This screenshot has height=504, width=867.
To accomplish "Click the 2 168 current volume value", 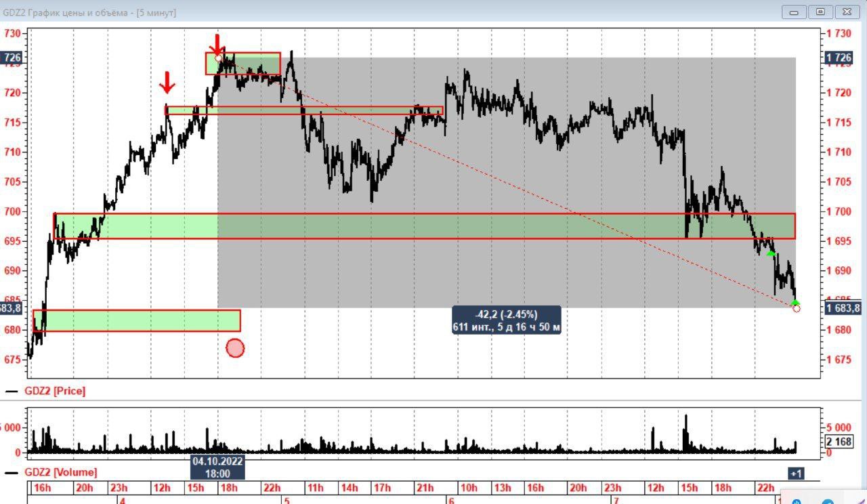I will tap(839, 441).
